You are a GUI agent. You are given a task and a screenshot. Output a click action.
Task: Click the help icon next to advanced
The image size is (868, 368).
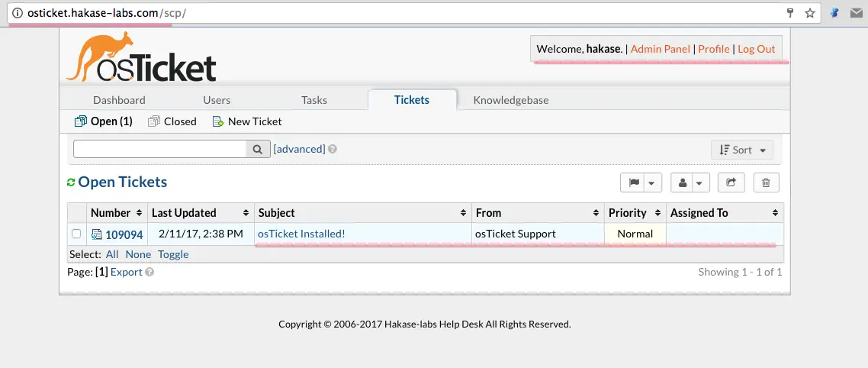(332, 149)
